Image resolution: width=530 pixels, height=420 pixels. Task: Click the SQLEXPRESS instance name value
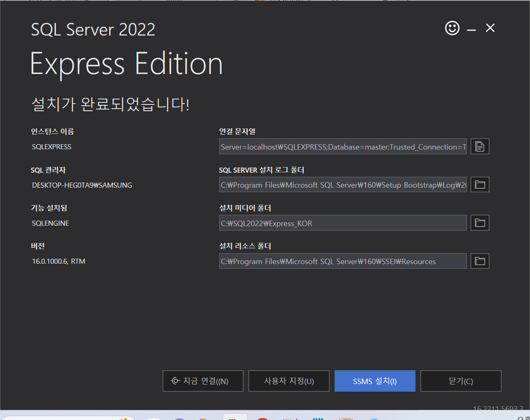pos(52,147)
